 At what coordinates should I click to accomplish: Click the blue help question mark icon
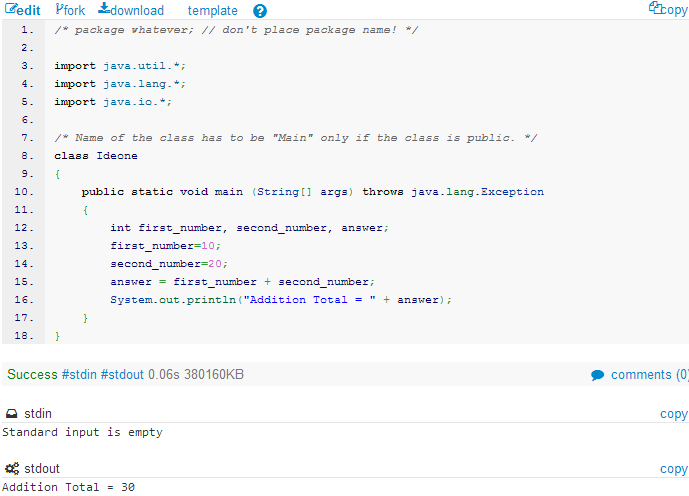point(260,11)
